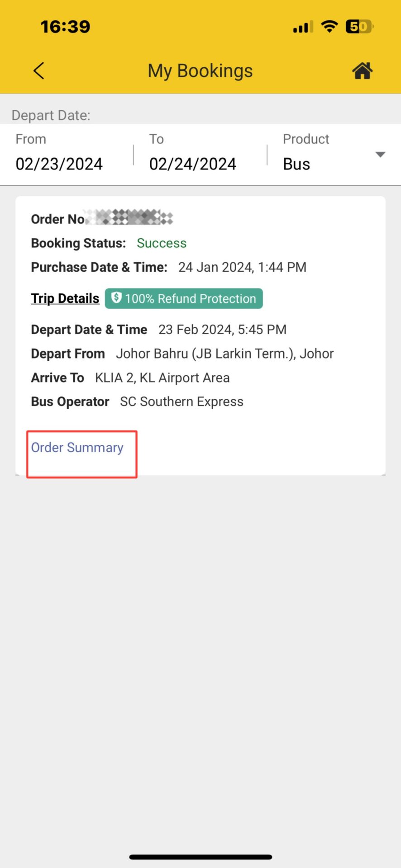Tap the Trip Details link
This screenshot has height=868, width=401.
65,298
